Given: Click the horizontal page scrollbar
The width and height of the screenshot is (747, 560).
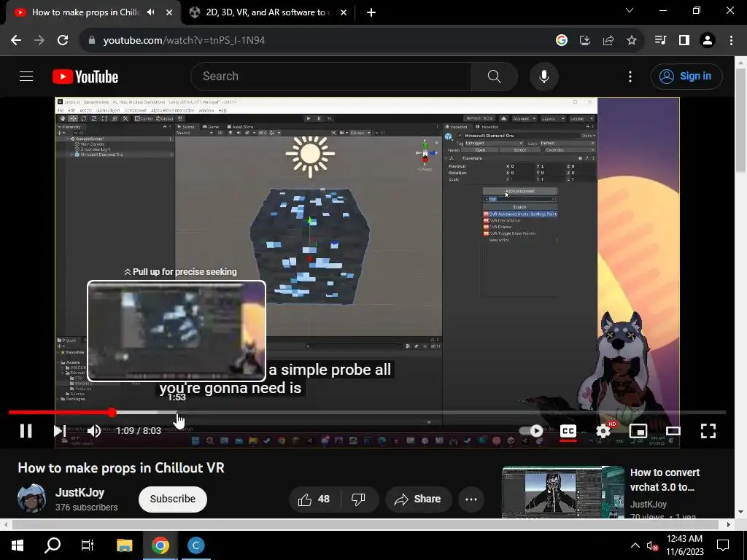Looking at the screenshot, I should [365, 524].
